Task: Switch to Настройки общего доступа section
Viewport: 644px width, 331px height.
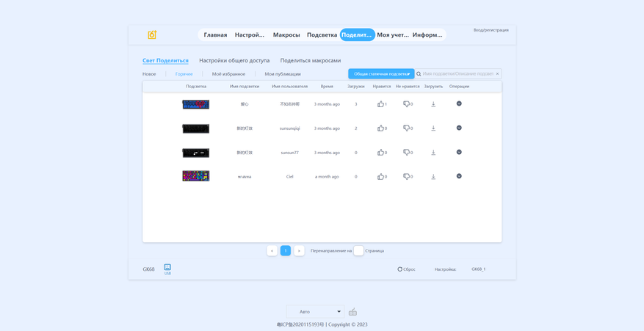Action: 234,60
